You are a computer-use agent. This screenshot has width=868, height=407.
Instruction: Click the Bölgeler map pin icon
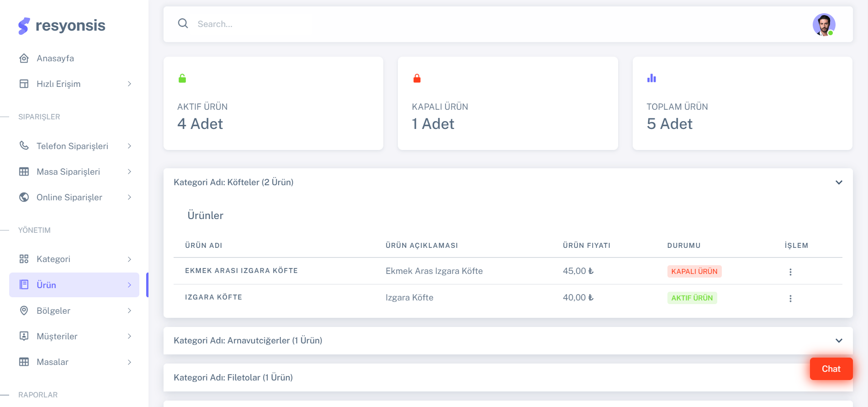pos(24,311)
